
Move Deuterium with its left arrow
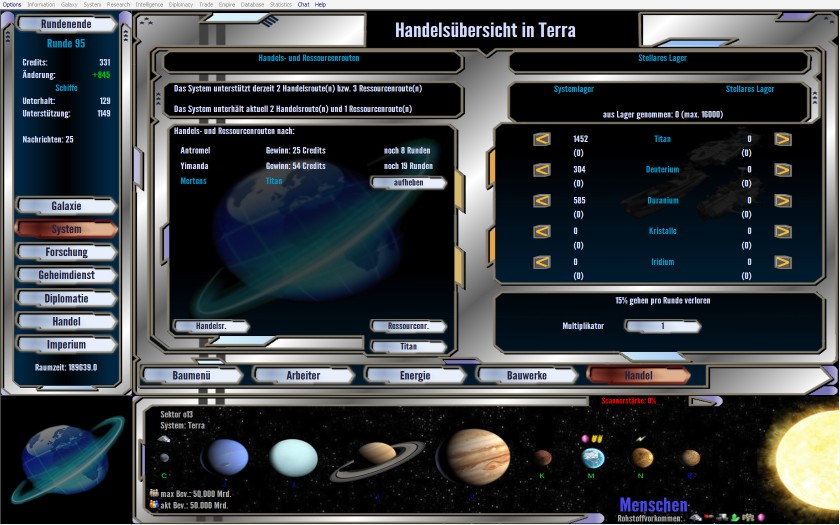click(x=541, y=170)
